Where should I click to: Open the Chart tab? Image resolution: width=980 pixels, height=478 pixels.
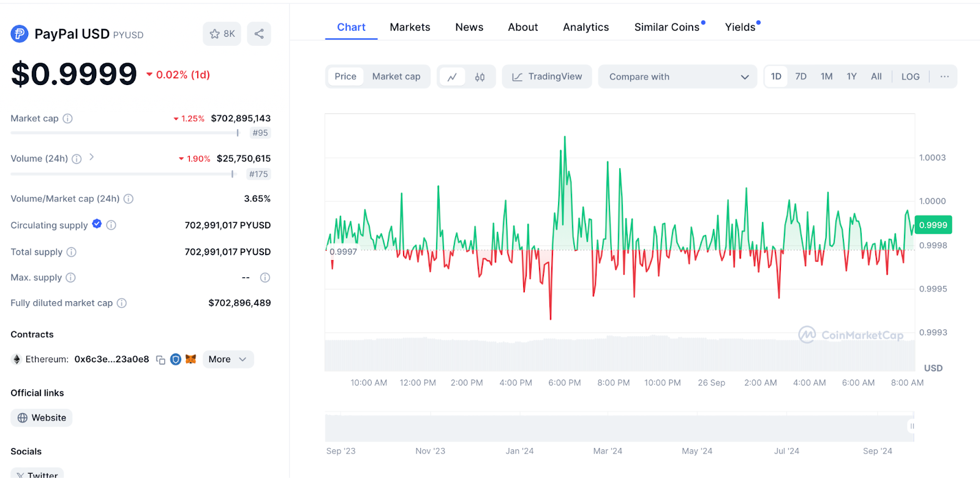351,28
